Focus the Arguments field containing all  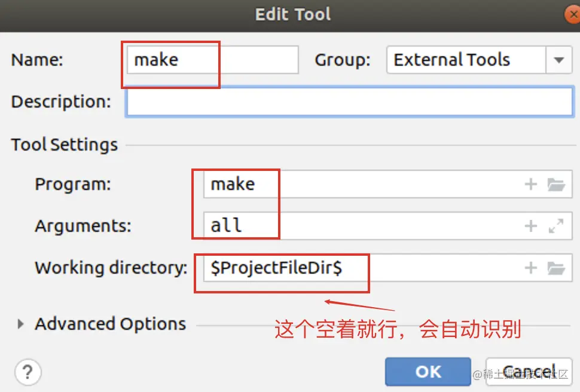pos(387,226)
